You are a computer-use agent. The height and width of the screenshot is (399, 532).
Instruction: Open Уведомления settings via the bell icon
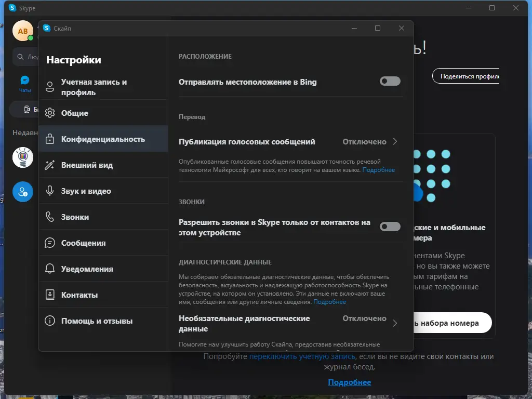point(49,269)
